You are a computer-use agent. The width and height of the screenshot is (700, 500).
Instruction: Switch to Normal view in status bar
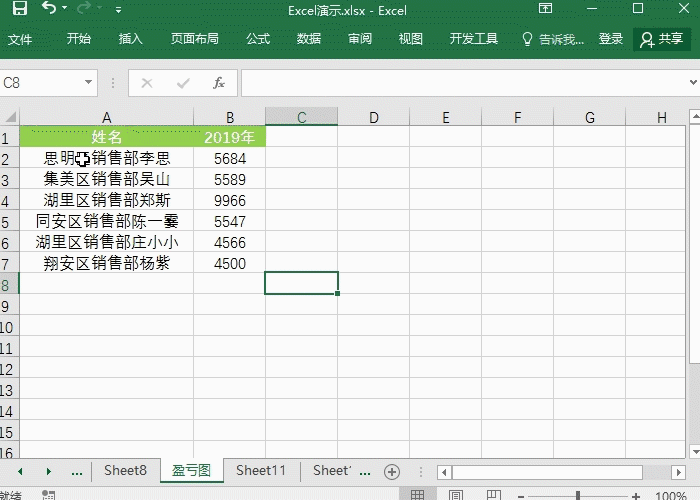[x=418, y=495]
